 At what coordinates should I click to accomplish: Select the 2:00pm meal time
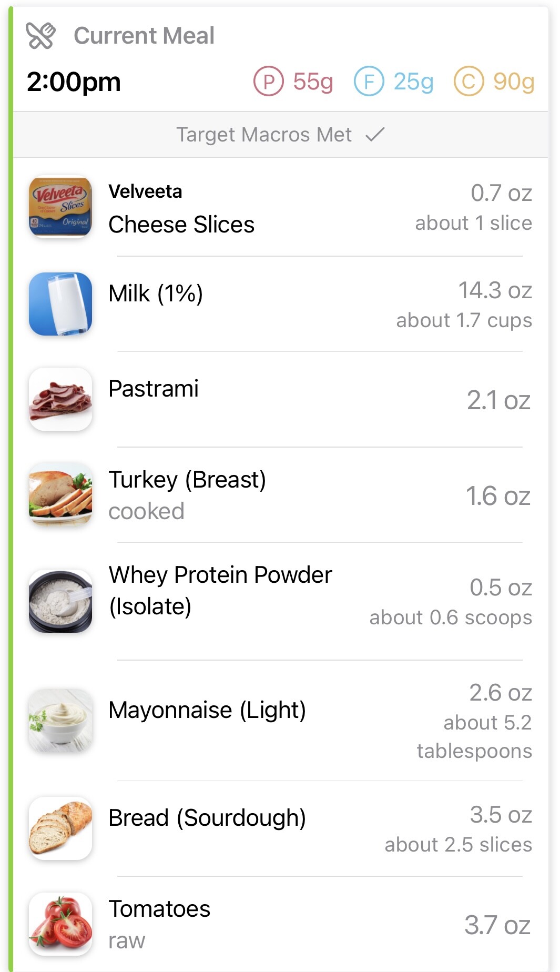74,82
